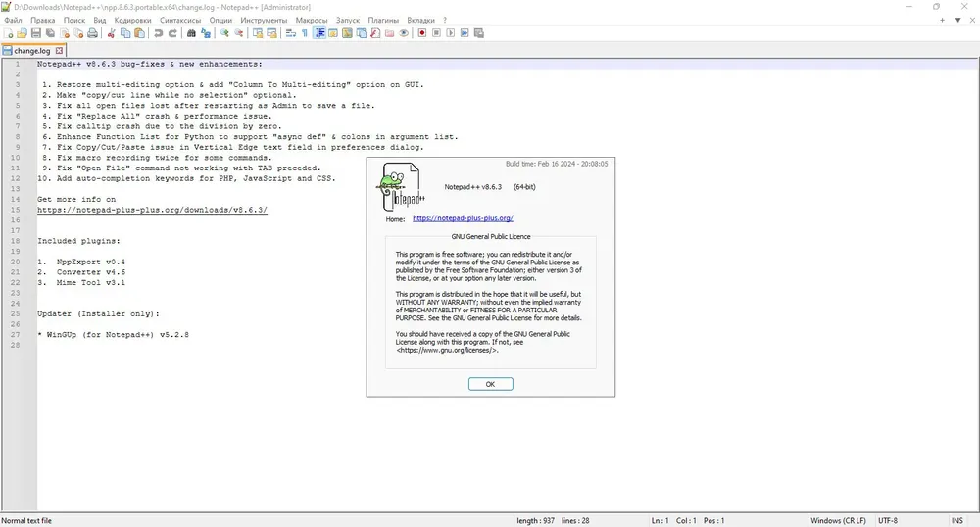
Task: Open the Правка menu
Action: point(42,20)
